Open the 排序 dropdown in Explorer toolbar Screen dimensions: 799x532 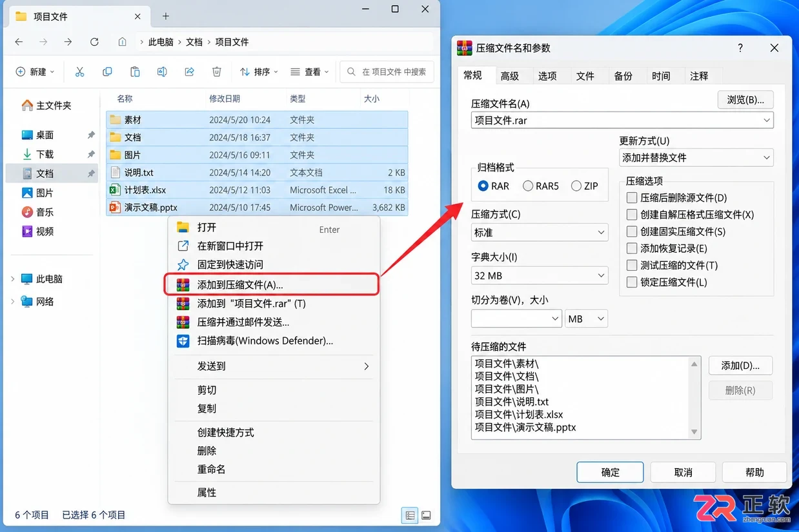click(x=259, y=72)
